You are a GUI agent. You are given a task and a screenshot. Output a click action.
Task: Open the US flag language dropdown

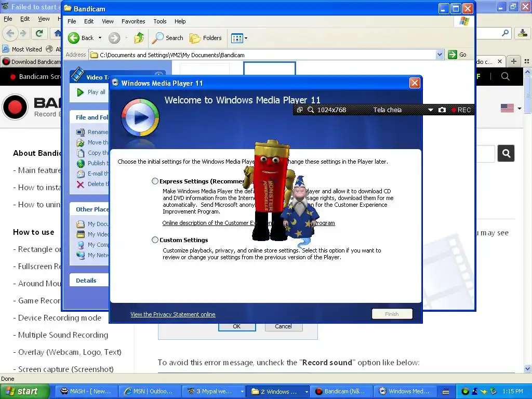point(511,108)
